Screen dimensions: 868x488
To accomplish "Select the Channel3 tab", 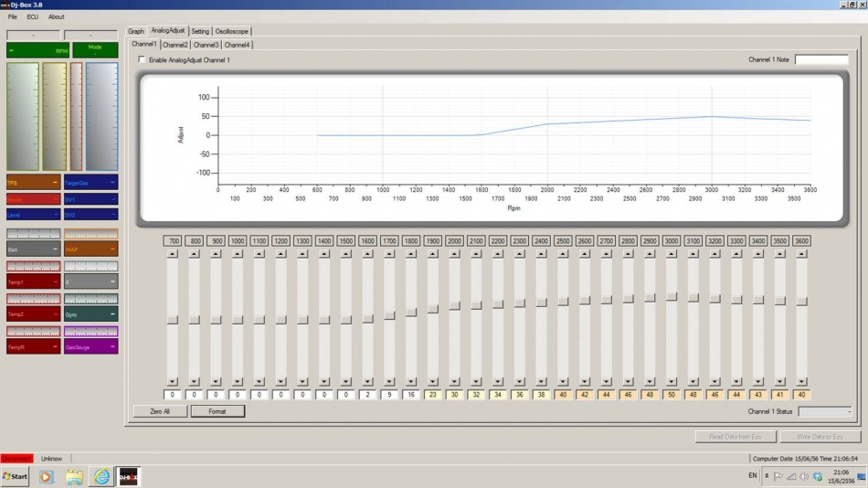I will pyautogui.click(x=206, y=45).
